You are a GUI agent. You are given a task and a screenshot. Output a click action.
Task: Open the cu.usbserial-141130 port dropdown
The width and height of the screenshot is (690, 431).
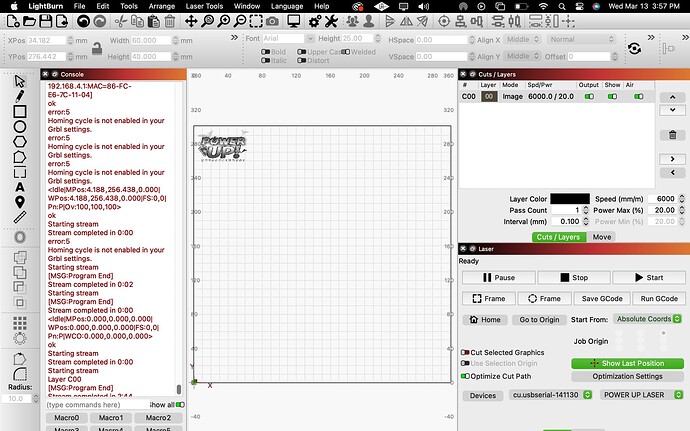click(551, 395)
